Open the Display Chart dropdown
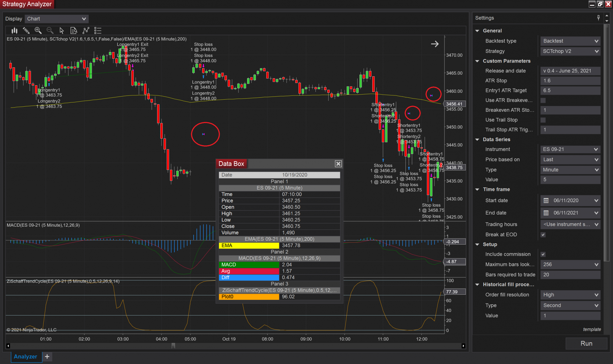The width and height of the screenshot is (613, 364). coord(57,19)
